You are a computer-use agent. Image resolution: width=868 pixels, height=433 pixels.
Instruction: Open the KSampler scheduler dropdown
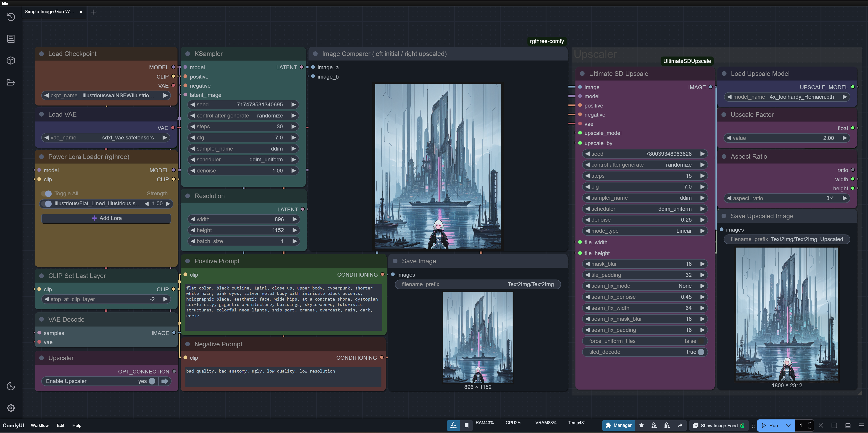(x=243, y=160)
